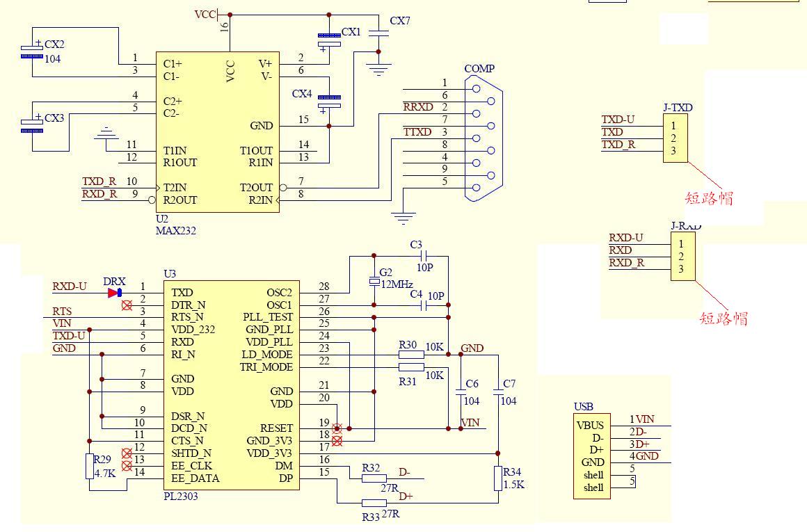The width and height of the screenshot is (807, 532).
Task: Select the USB connector body
Action: point(592,456)
